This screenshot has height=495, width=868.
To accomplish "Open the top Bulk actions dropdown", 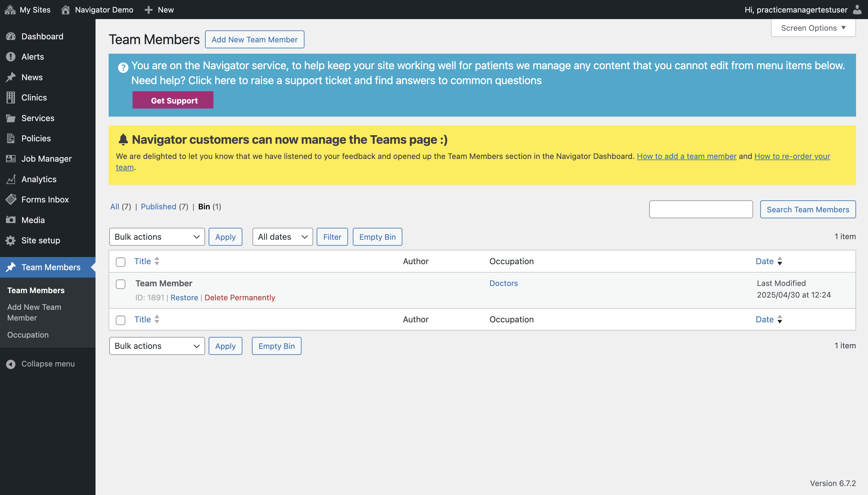I will point(157,237).
